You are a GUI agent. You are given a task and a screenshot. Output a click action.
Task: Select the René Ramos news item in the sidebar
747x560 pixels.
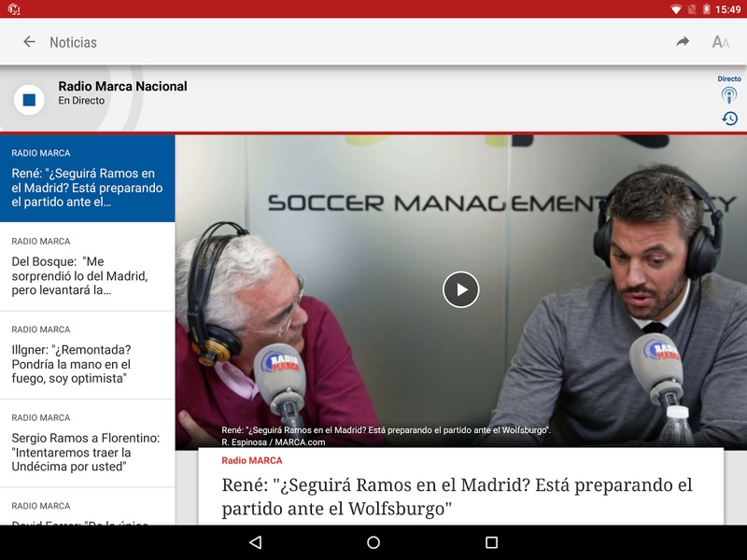point(88,178)
